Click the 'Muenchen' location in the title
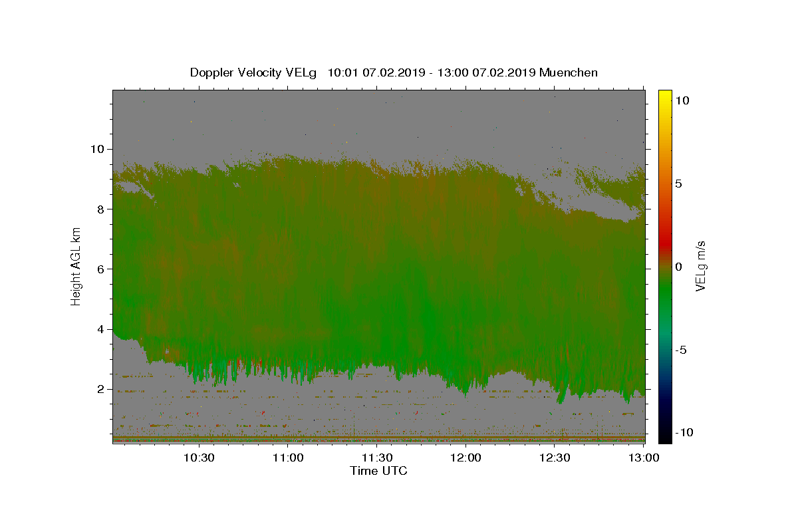Viewport: 798px width, 532px height. [569, 72]
